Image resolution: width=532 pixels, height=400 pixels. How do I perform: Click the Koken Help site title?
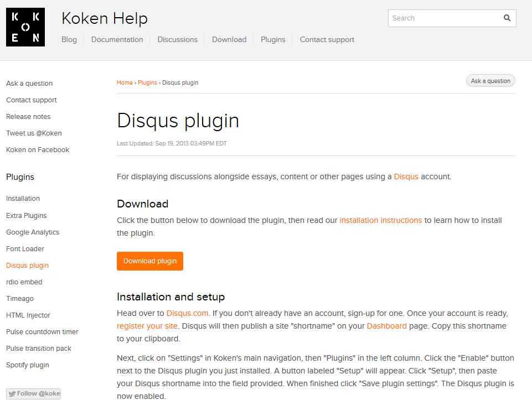[x=105, y=18]
